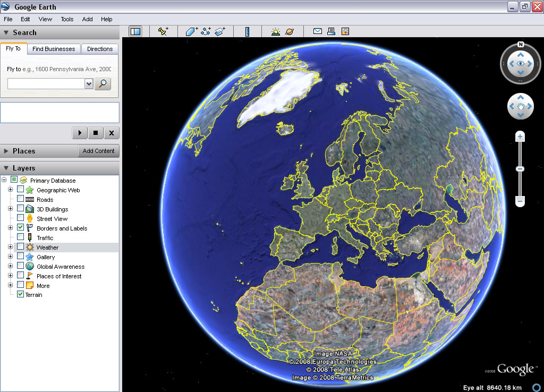Image resolution: width=544 pixels, height=392 pixels.
Task: Open the File menu
Action: coord(8,19)
